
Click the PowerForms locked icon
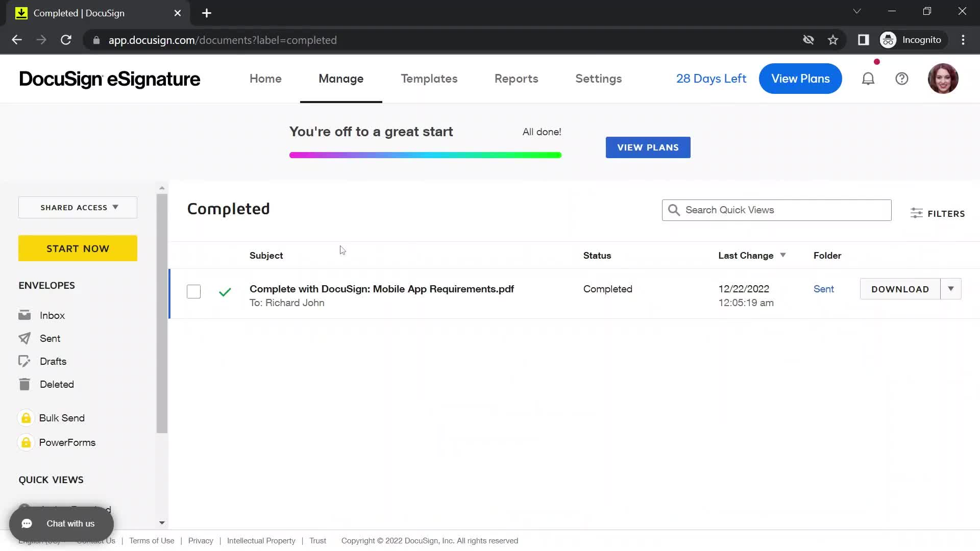pyautogui.click(x=26, y=443)
